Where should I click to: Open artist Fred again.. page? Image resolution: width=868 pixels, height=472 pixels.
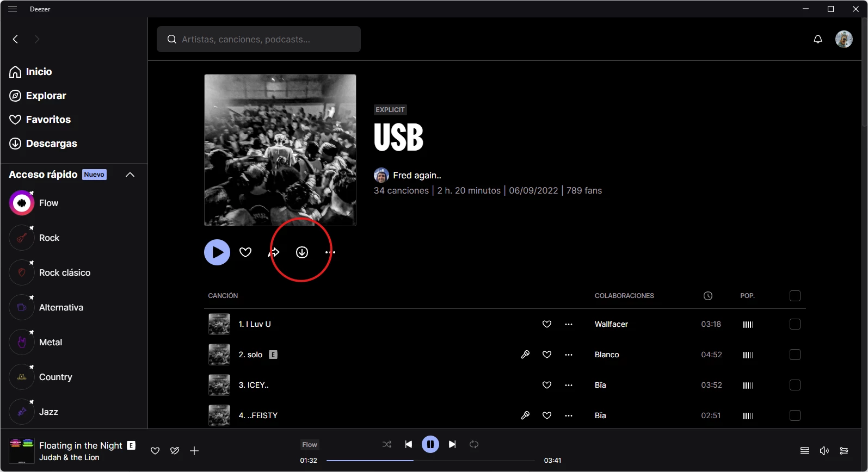(417, 175)
